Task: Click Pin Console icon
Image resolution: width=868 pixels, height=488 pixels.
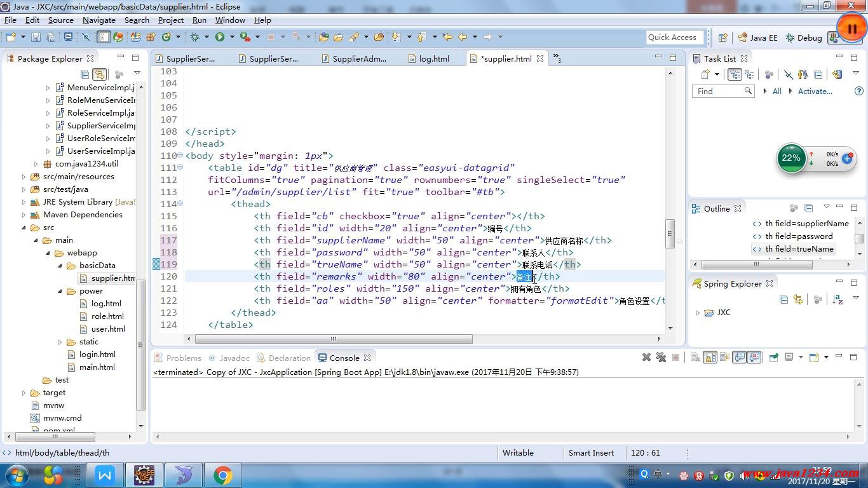Action: [773, 357]
